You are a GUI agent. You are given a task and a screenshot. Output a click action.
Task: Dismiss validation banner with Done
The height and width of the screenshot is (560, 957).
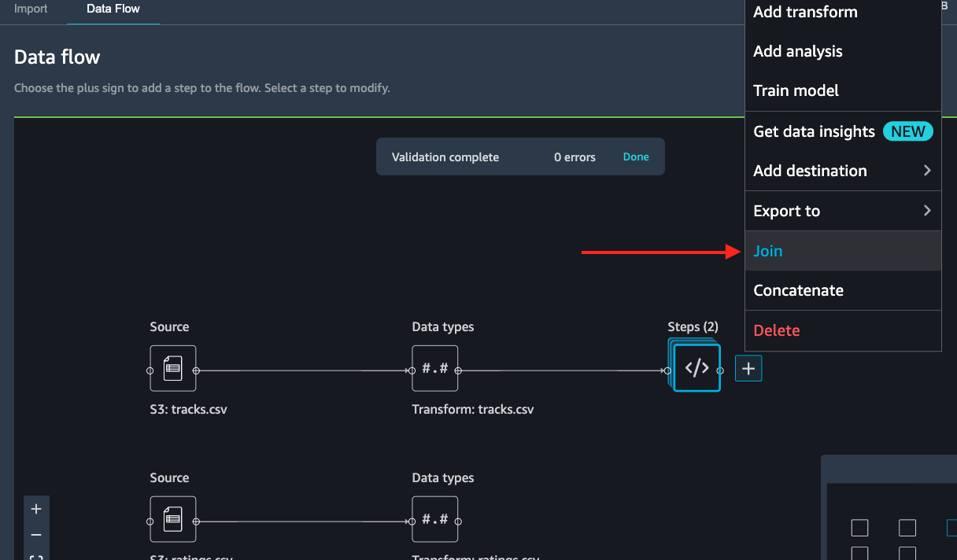pos(636,157)
